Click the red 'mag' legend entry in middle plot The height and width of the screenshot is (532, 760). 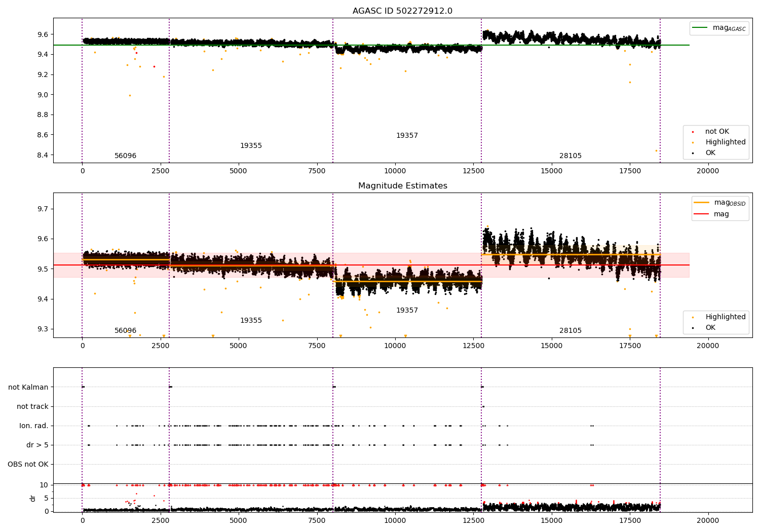click(x=711, y=214)
